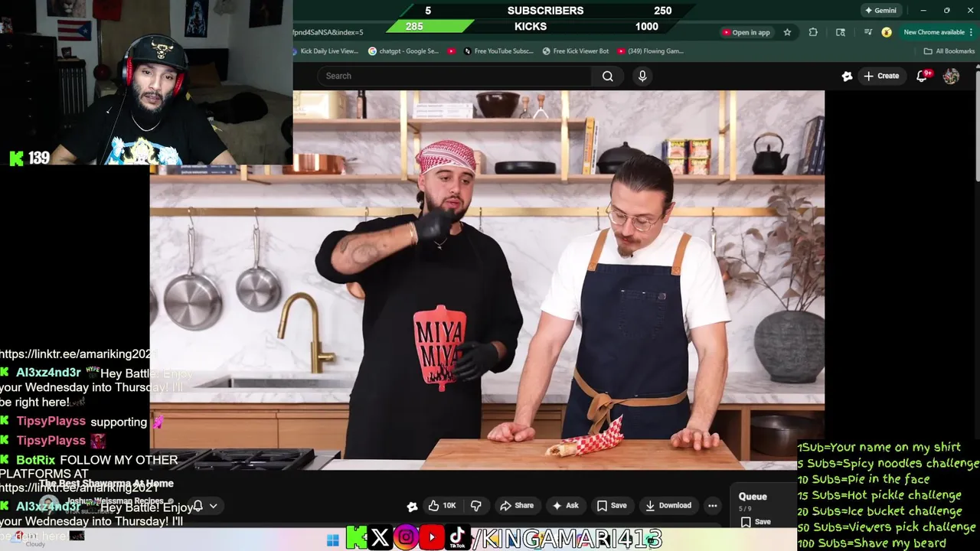
Task: Open the Kick Daily Live View bookmark
Action: (325, 51)
